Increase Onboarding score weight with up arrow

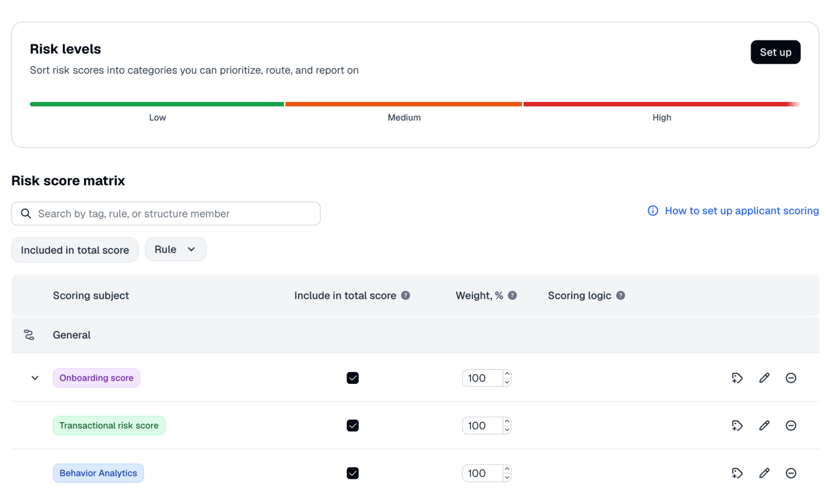pos(507,373)
